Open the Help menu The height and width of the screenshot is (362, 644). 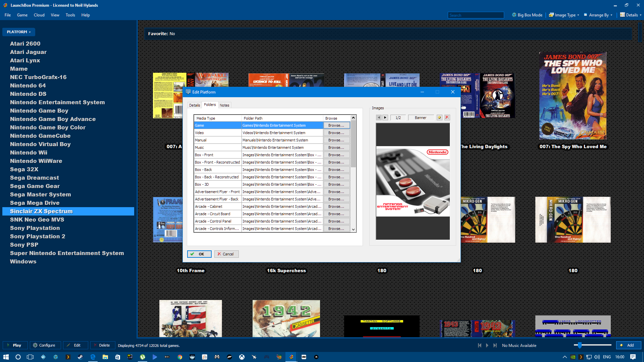tap(86, 15)
